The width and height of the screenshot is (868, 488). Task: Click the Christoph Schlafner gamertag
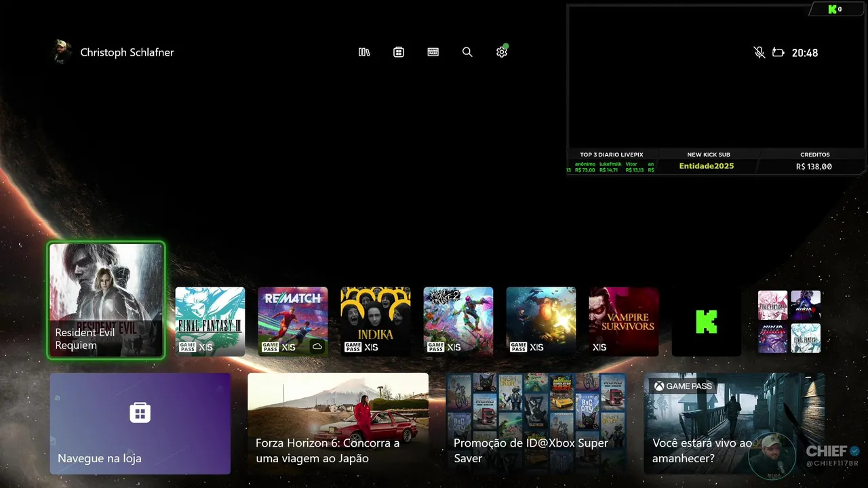(x=127, y=52)
